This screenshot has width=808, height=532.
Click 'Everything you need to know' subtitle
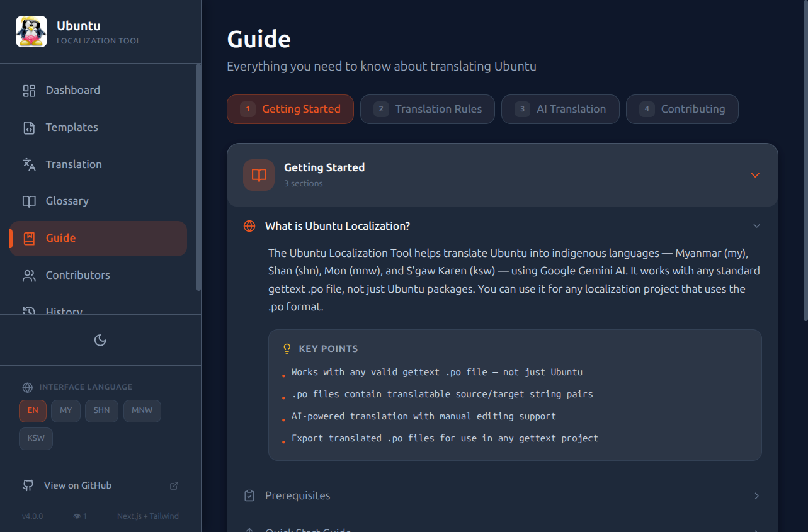(x=382, y=66)
